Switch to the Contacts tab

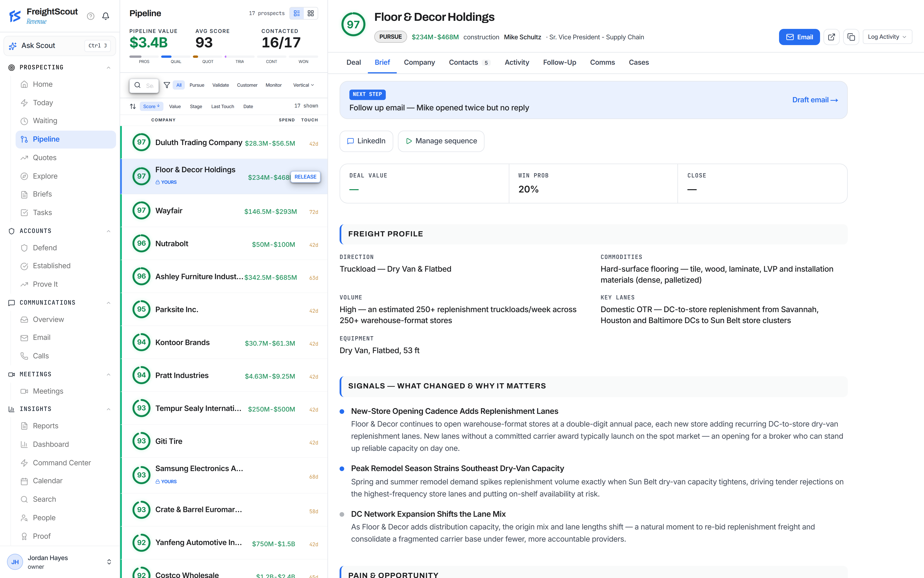pos(470,62)
